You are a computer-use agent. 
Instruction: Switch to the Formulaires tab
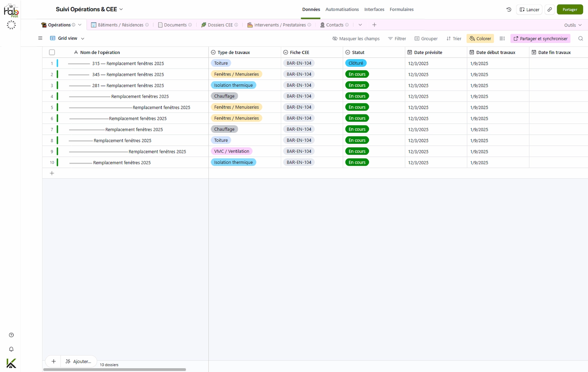(x=402, y=9)
